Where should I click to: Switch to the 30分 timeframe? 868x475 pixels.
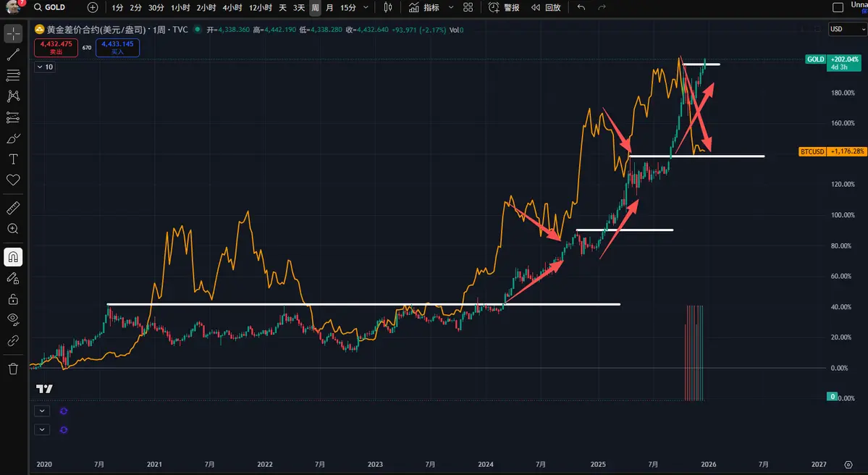click(156, 7)
